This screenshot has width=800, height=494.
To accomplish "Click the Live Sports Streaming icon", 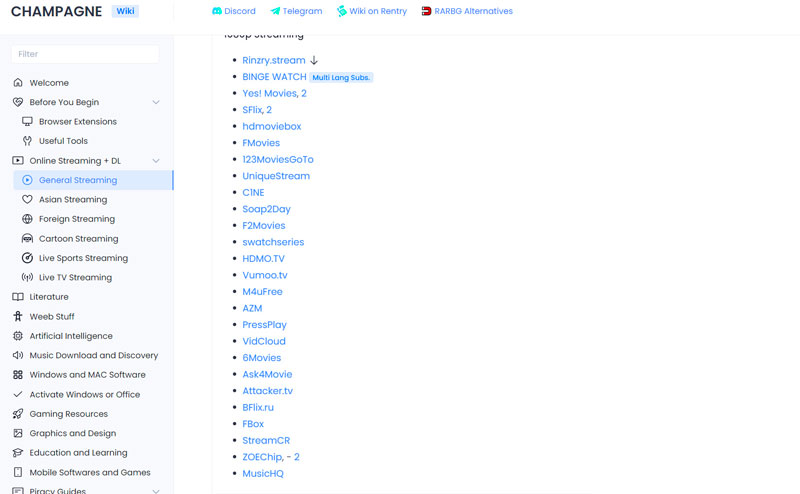I will coord(27,258).
